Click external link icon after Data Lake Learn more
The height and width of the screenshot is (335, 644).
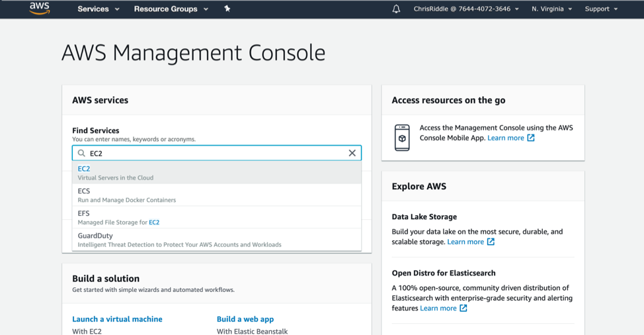491,242
